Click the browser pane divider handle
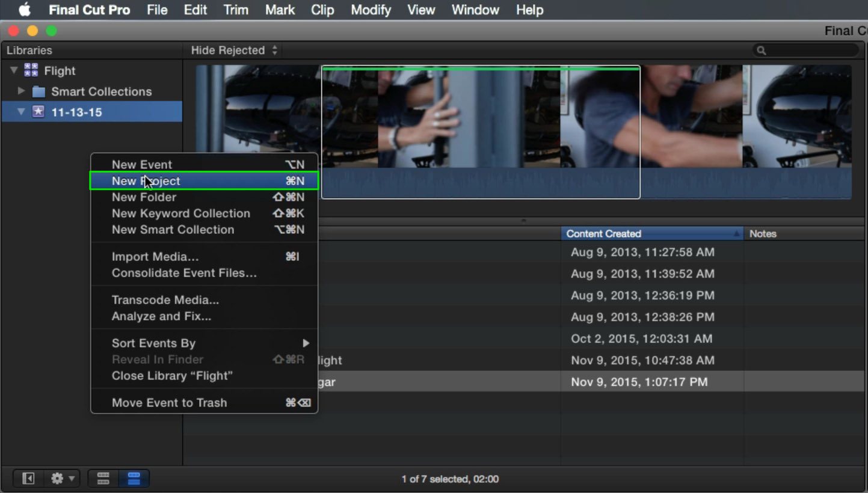868x493 pixels. tap(523, 221)
